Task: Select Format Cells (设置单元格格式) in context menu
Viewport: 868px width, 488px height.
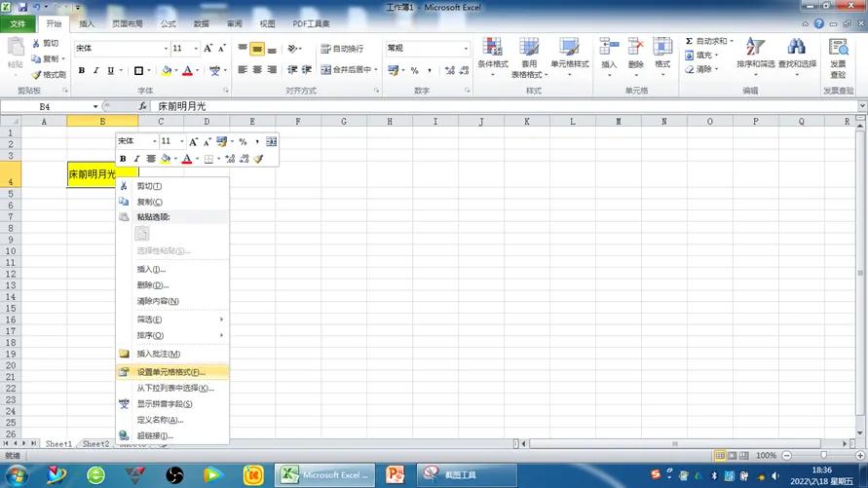Action: tap(172, 371)
